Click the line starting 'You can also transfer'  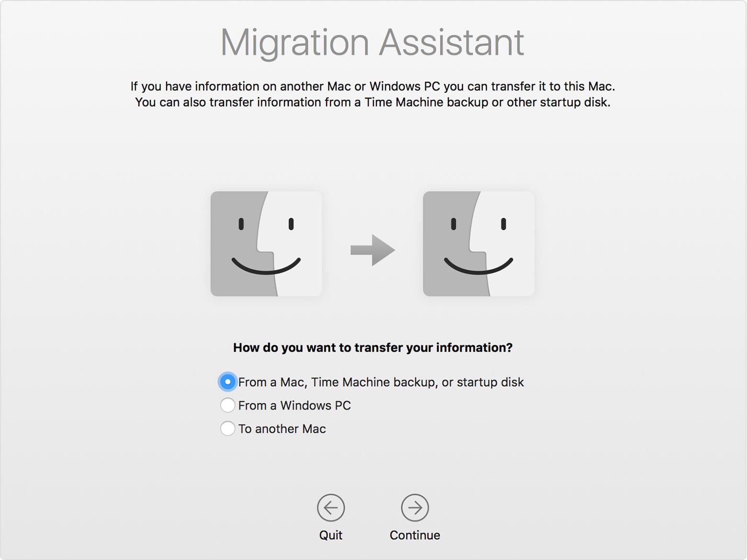pos(373,102)
